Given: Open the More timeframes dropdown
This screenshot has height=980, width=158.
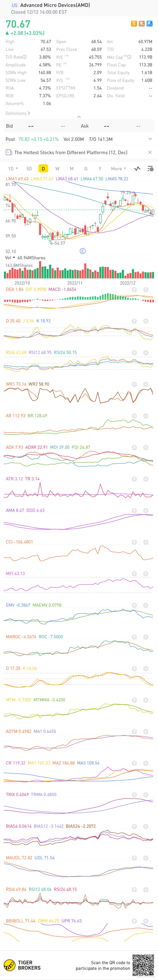Looking at the screenshot, I should (x=118, y=168).
